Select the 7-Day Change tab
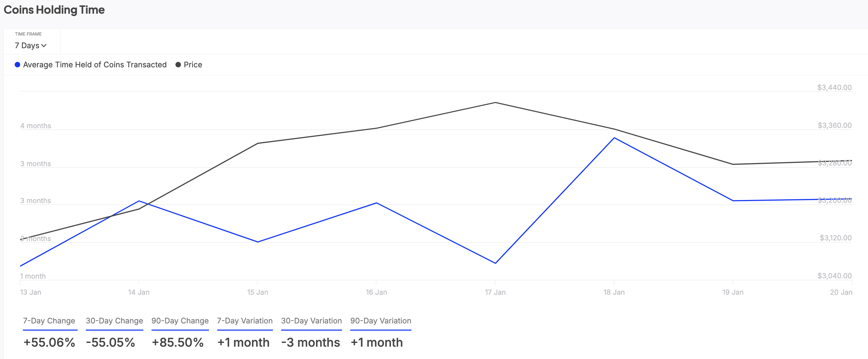This screenshot has width=868, height=359. tap(49, 321)
